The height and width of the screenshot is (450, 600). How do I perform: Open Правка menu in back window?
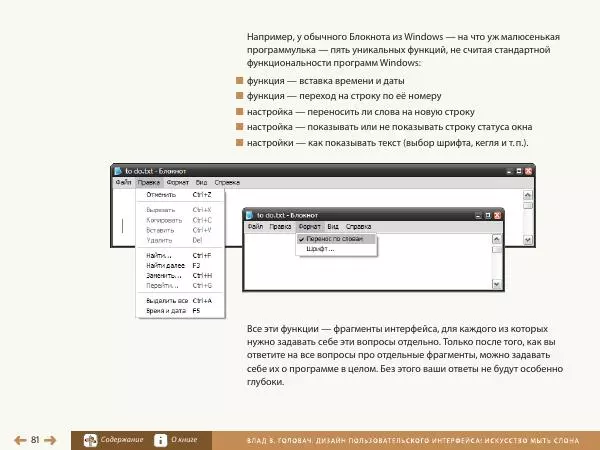(148, 183)
